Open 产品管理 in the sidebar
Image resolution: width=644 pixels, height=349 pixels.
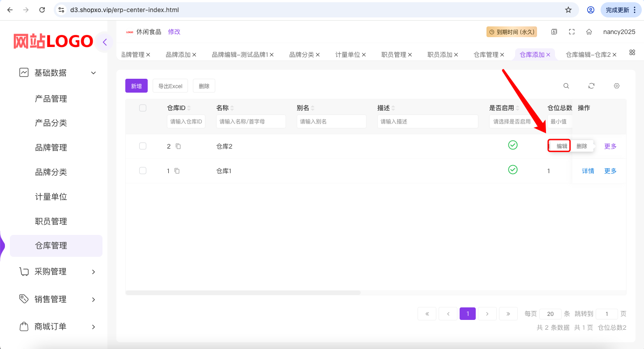[51, 99]
